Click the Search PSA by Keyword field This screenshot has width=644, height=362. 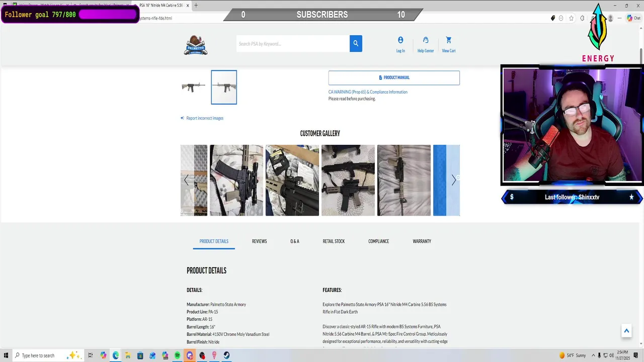[293, 44]
